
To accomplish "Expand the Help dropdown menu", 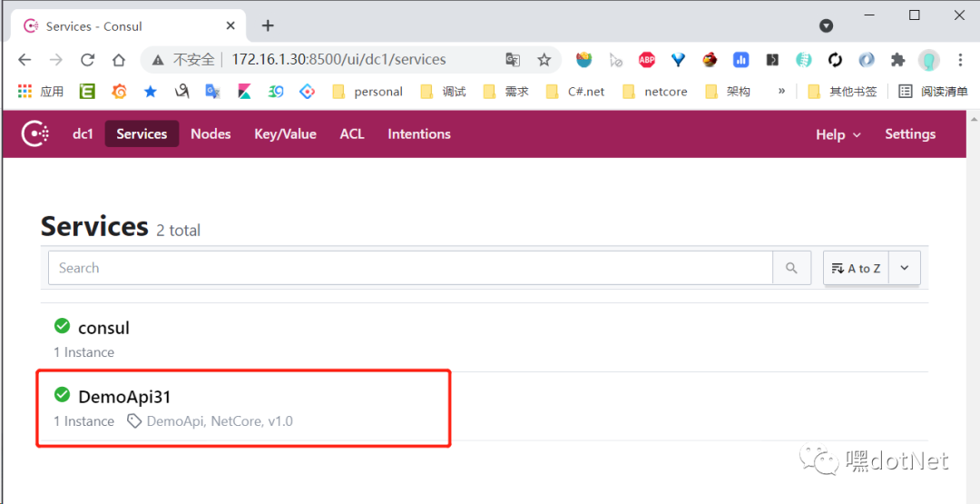I will coord(838,134).
